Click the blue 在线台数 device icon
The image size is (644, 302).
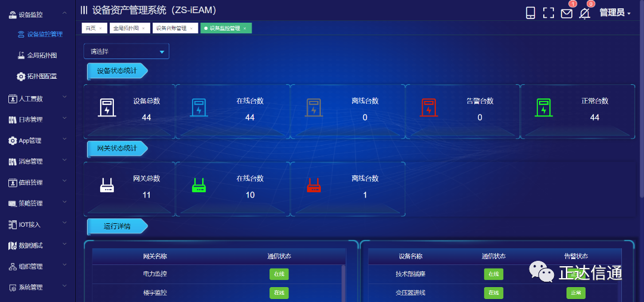[x=199, y=107]
